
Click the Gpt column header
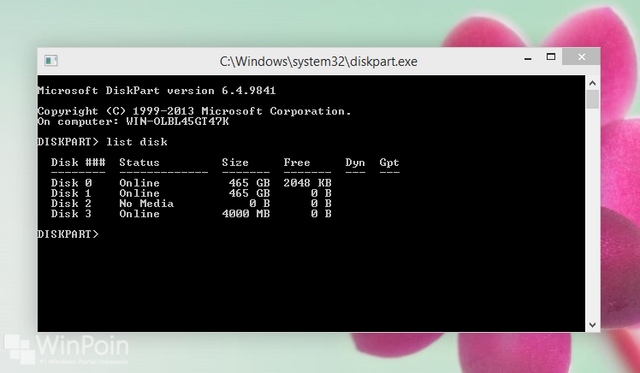tap(389, 163)
